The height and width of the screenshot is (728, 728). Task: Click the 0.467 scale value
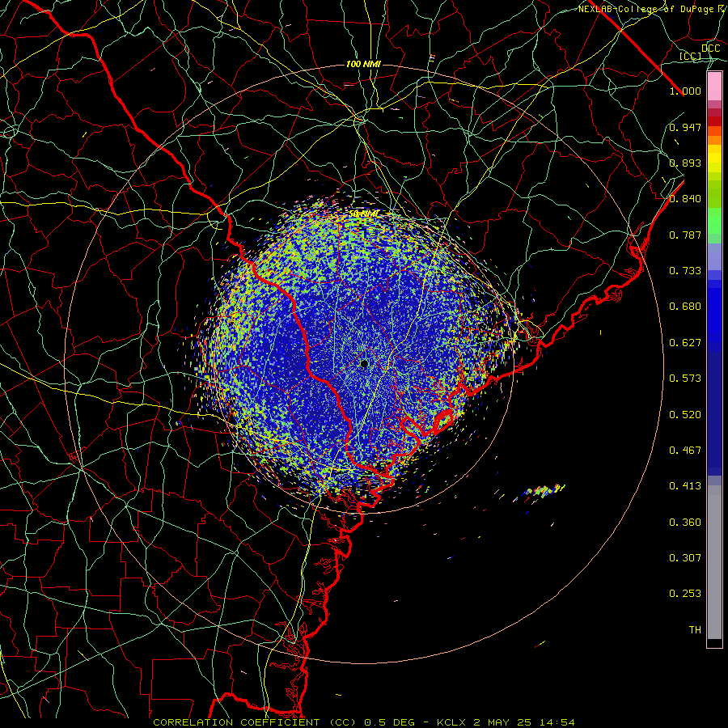click(x=685, y=451)
